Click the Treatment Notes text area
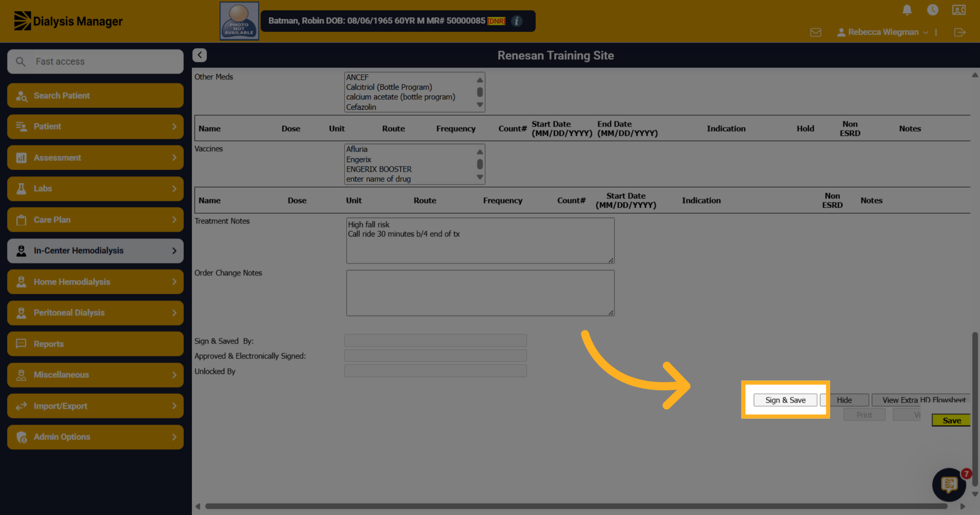The width and height of the screenshot is (980, 515). pos(480,240)
